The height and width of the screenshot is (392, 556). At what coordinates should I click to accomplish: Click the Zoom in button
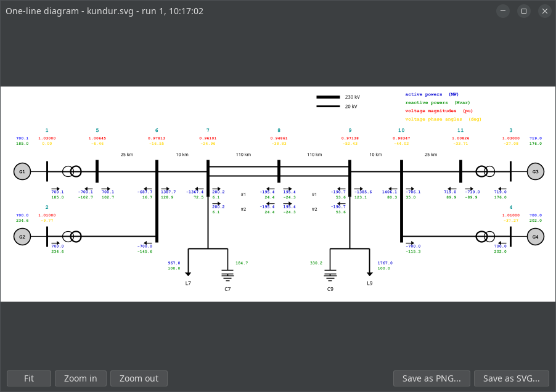click(x=81, y=378)
